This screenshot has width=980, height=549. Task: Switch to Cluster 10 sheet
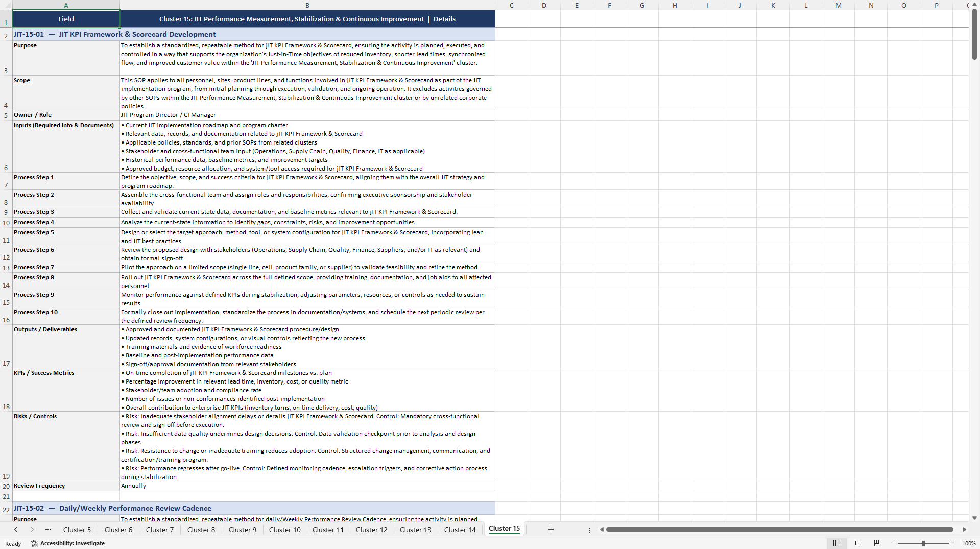285,530
